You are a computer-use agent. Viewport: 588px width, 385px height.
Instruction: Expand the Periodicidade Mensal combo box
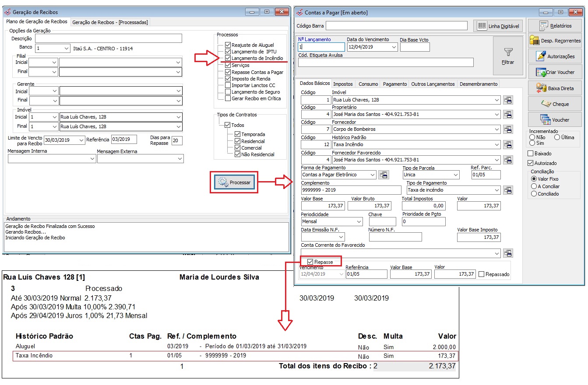359,222
